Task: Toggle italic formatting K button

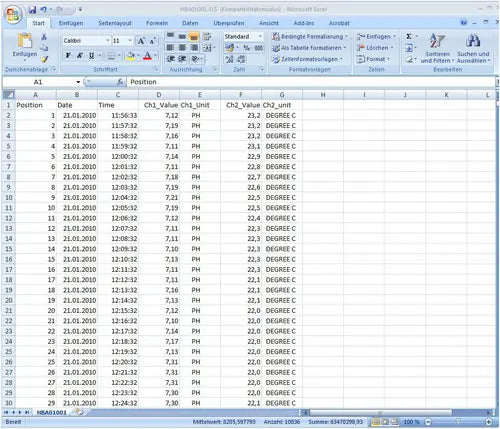Action: coord(80,56)
